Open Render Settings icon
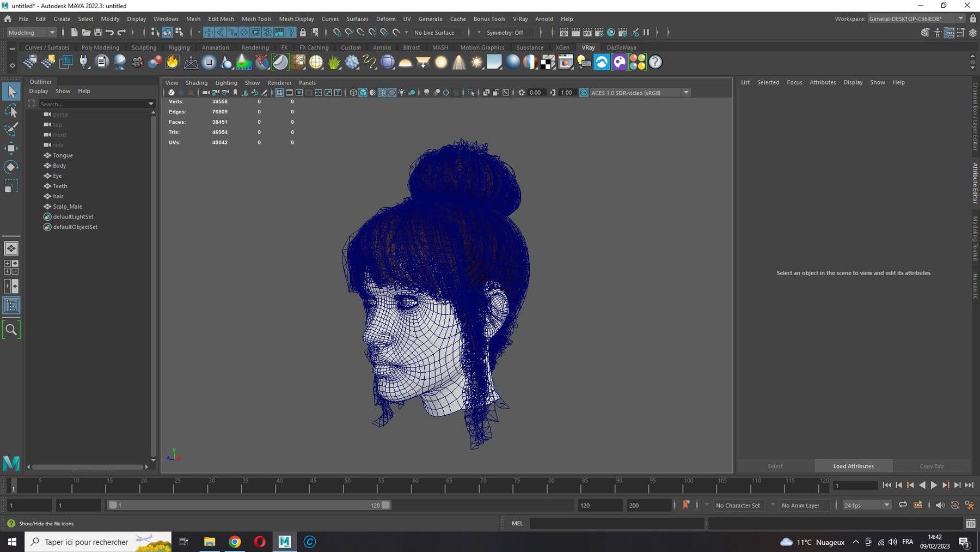 (x=599, y=33)
